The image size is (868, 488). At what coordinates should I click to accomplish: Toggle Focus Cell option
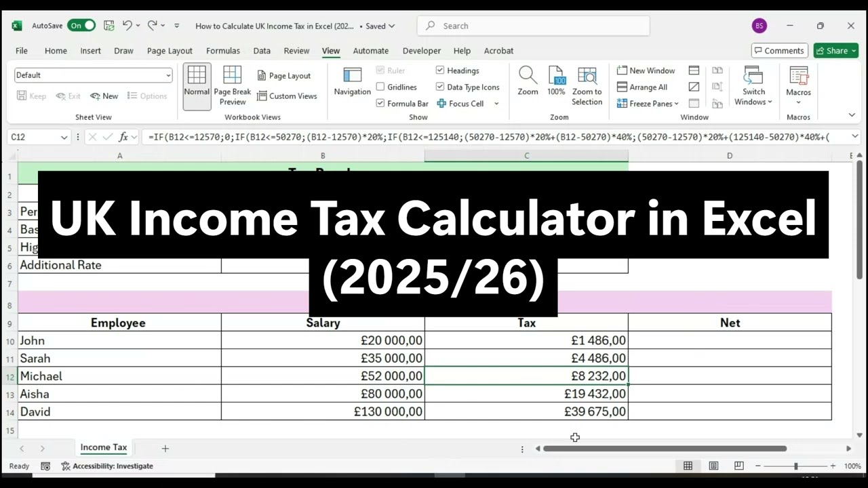coord(460,104)
